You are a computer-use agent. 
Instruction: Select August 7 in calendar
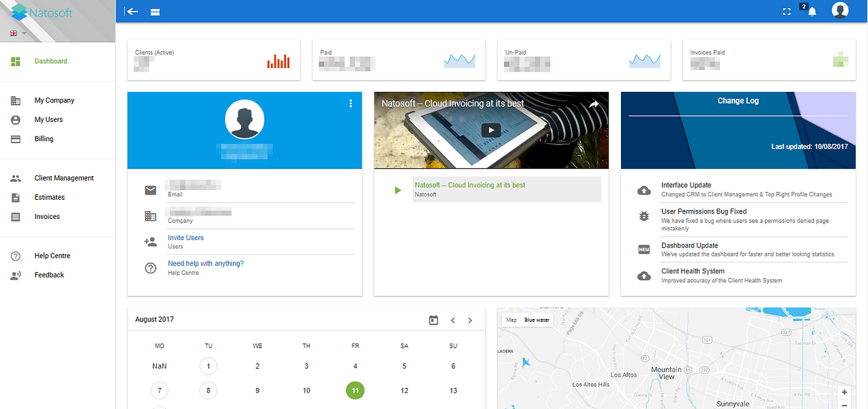[159, 391]
